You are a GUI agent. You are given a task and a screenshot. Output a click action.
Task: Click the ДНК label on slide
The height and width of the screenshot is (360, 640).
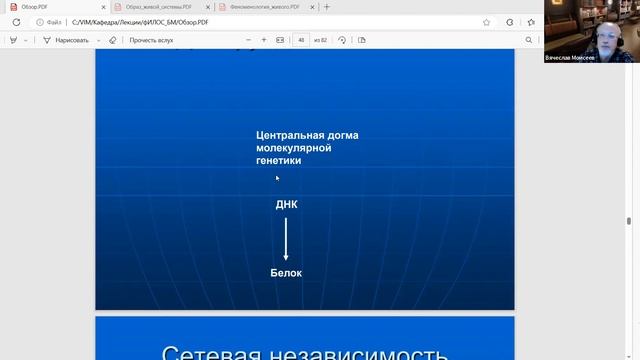coord(287,204)
